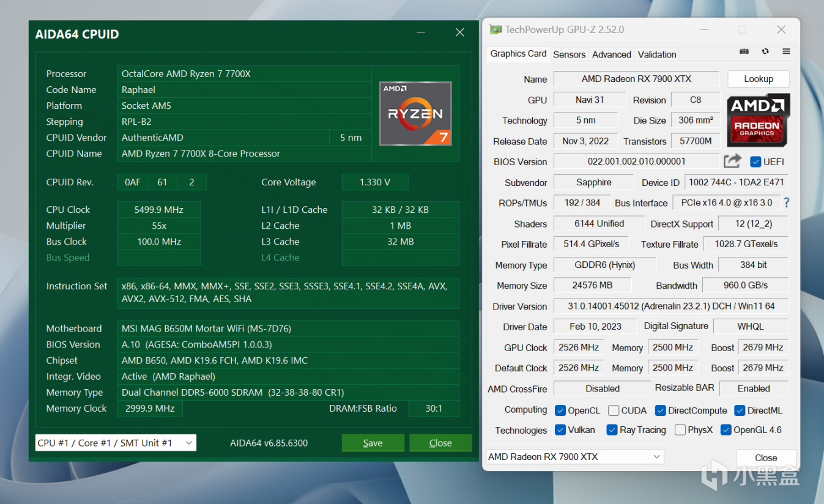Image resolution: width=824 pixels, height=504 pixels.
Task: Click the Resizable BAR Enabled field
Action: pyautogui.click(x=754, y=388)
